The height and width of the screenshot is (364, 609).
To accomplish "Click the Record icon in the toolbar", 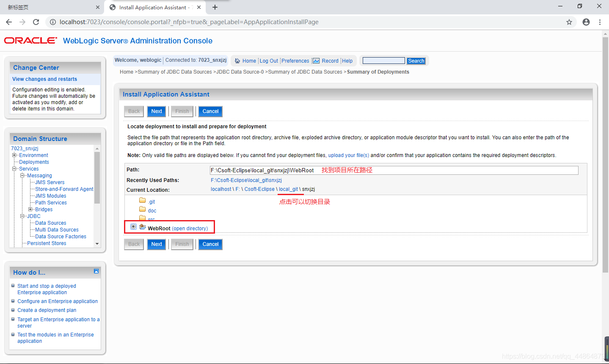I will [x=316, y=61].
